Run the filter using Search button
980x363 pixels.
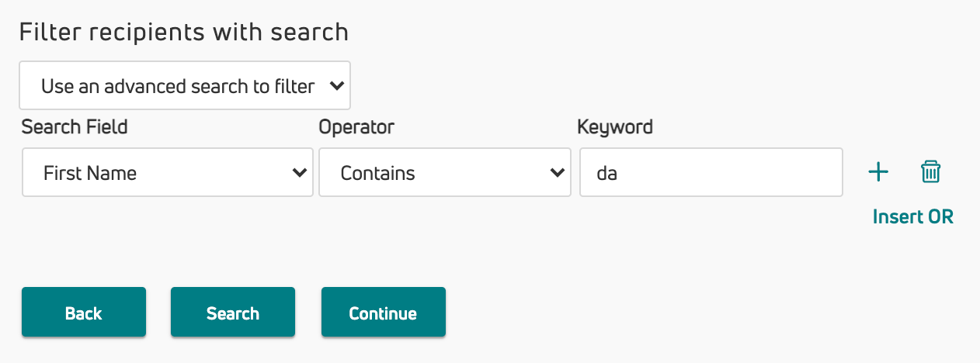pos(233,313)
